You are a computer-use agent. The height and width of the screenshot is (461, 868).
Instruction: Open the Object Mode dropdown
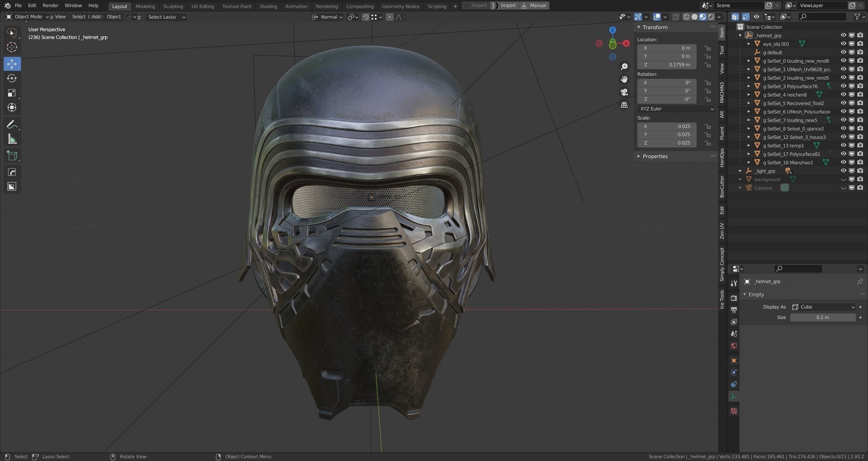pyautogui.click(x=27, y=17)
